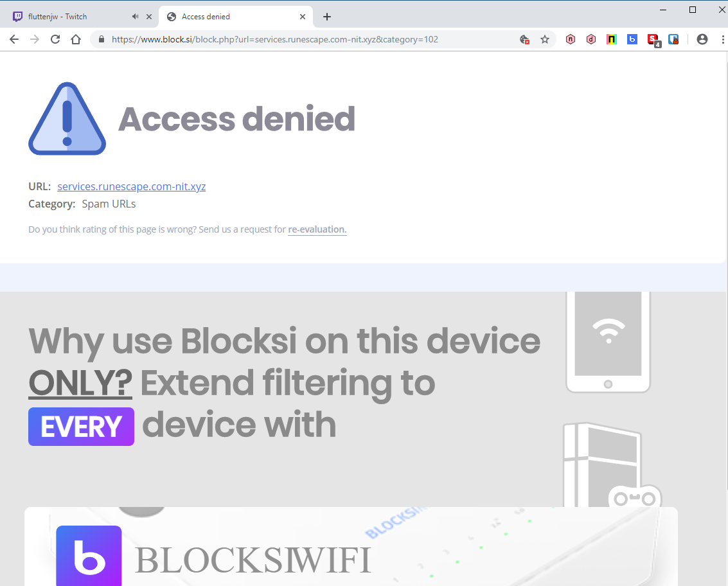728x586 pixels.
Task: View site information via the padlock icon
Action: pyautogui.click(x=102, y=39)
